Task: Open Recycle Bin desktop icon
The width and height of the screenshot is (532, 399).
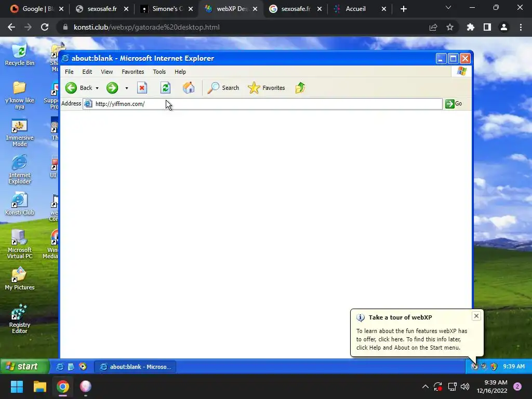Action: (20, 54)
